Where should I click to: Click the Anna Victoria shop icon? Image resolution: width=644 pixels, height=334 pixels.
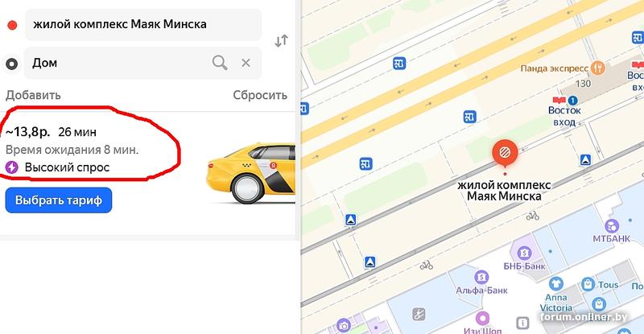556,284
